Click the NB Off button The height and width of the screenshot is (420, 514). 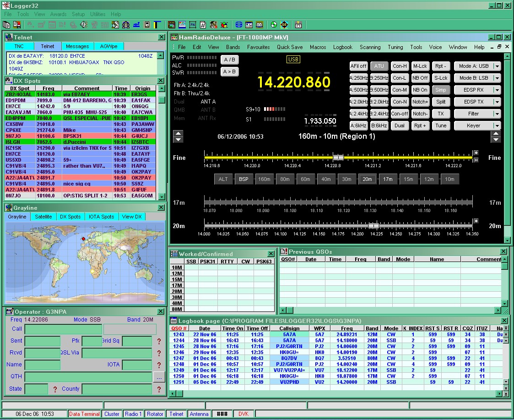420,78
